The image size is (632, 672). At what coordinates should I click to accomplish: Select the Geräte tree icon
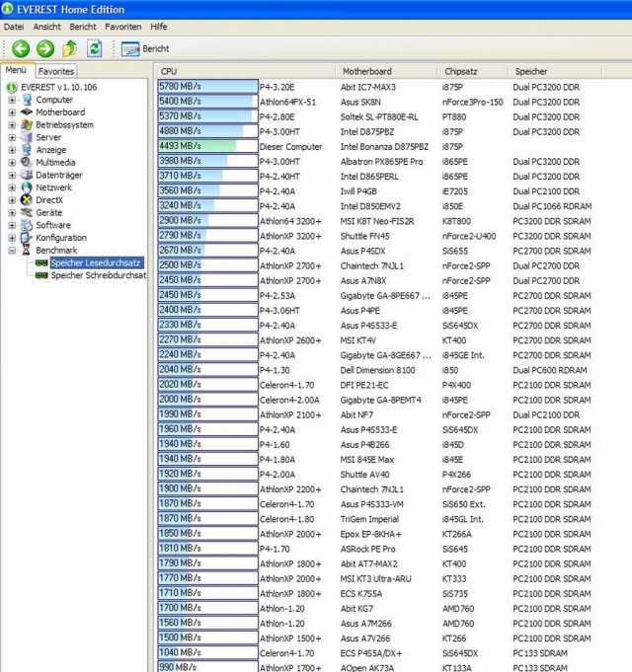(27, 212)
